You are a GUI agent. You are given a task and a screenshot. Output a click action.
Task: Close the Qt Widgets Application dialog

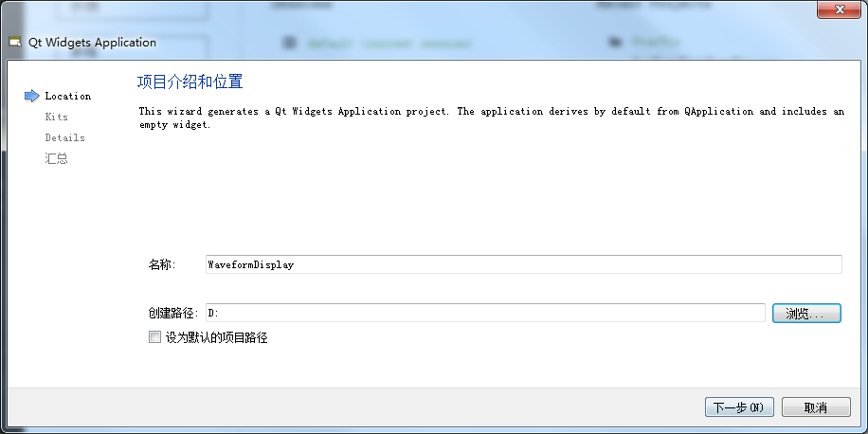pyautogui.click(x=840, y=9)
